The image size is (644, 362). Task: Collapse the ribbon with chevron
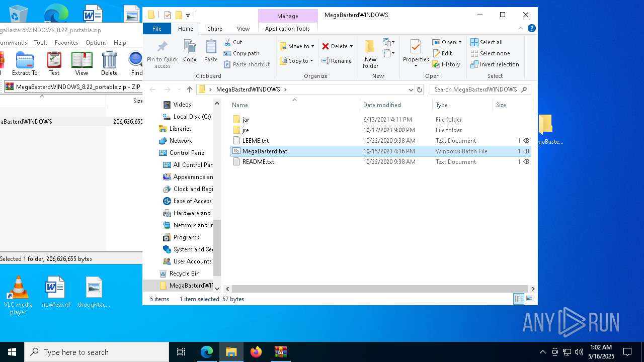click(x=521, y=29)
